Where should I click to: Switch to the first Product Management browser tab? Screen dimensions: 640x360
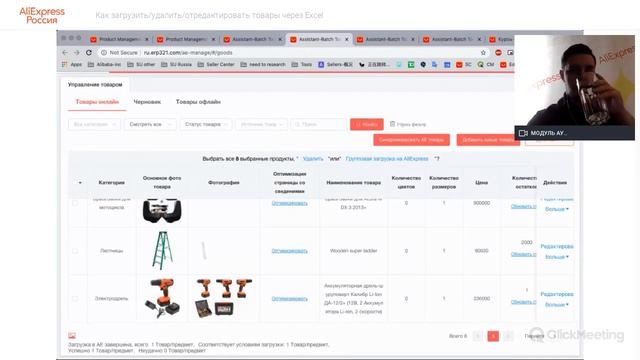tap(119, 40)
